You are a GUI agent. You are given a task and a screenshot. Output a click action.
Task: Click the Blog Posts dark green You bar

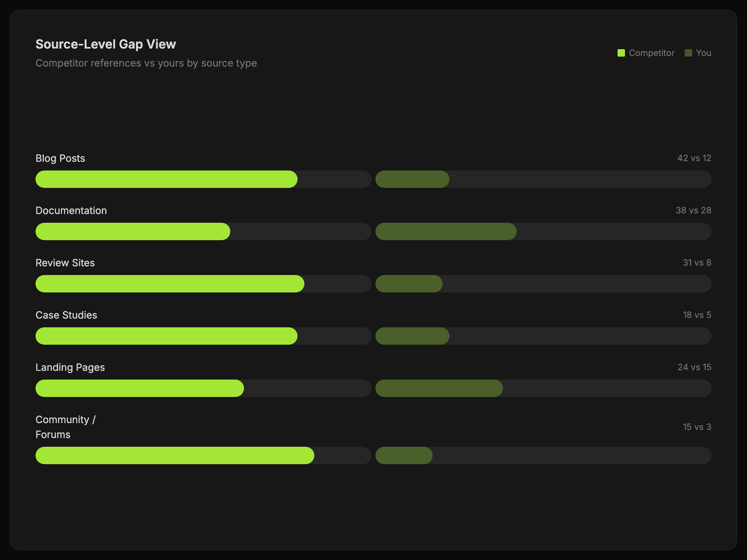(x=412, y=179)
